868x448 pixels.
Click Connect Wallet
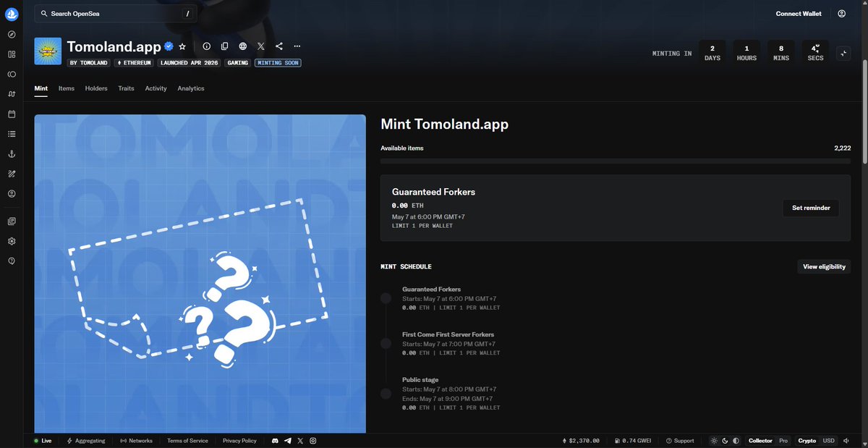[x=799, y=14]
